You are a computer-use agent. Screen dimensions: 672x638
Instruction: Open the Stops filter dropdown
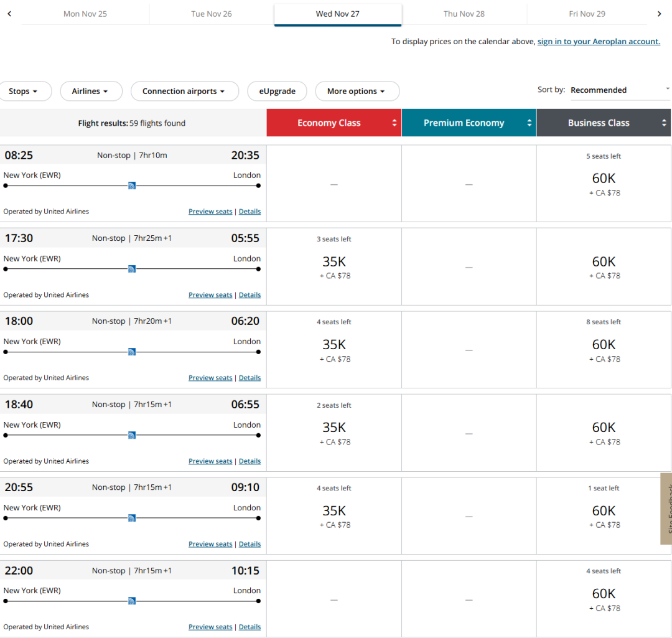click(x=23, y=91)
